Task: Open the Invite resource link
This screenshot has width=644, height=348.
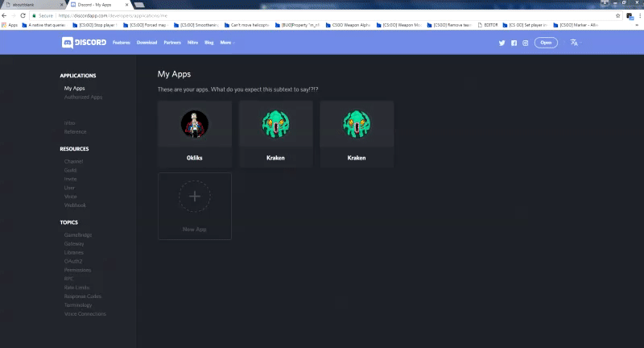Action: tap(70, 179)
